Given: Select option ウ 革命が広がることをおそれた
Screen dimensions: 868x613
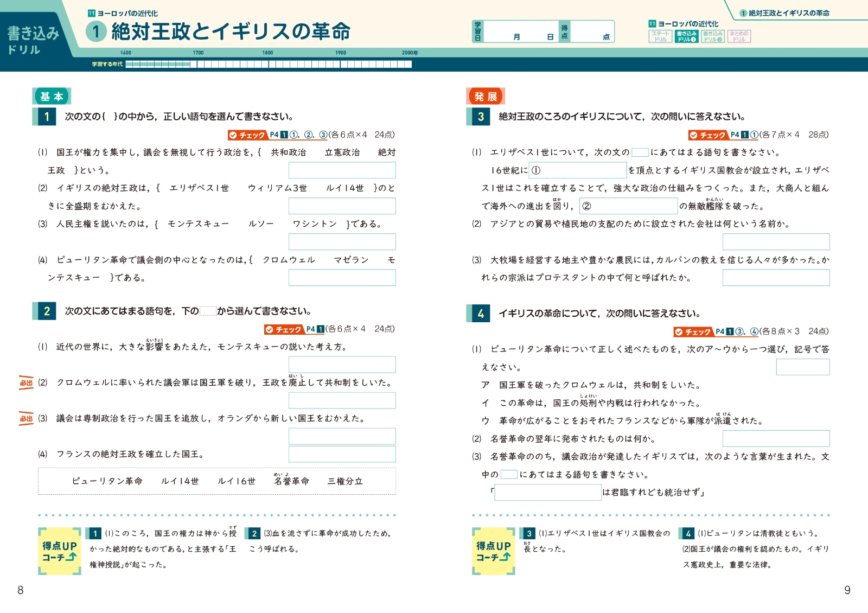Looking at the screenshot, I should coord(622,420).
